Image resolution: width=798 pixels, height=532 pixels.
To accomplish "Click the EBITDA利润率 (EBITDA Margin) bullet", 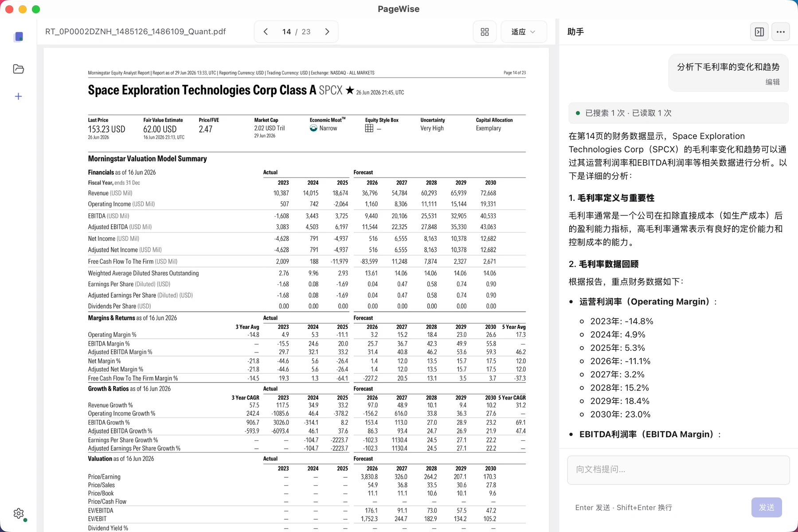I will point(650,434).
